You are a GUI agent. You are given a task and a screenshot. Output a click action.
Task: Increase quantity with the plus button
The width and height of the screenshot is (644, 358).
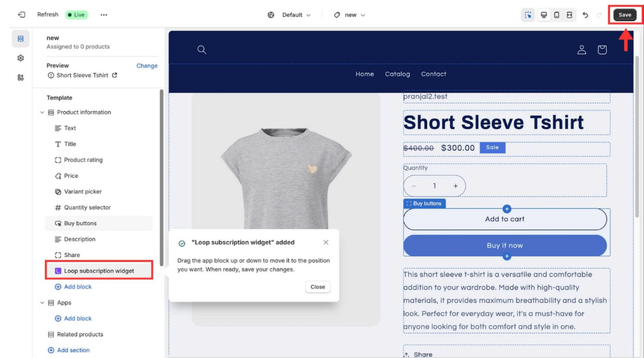click(x=456, y=186)
